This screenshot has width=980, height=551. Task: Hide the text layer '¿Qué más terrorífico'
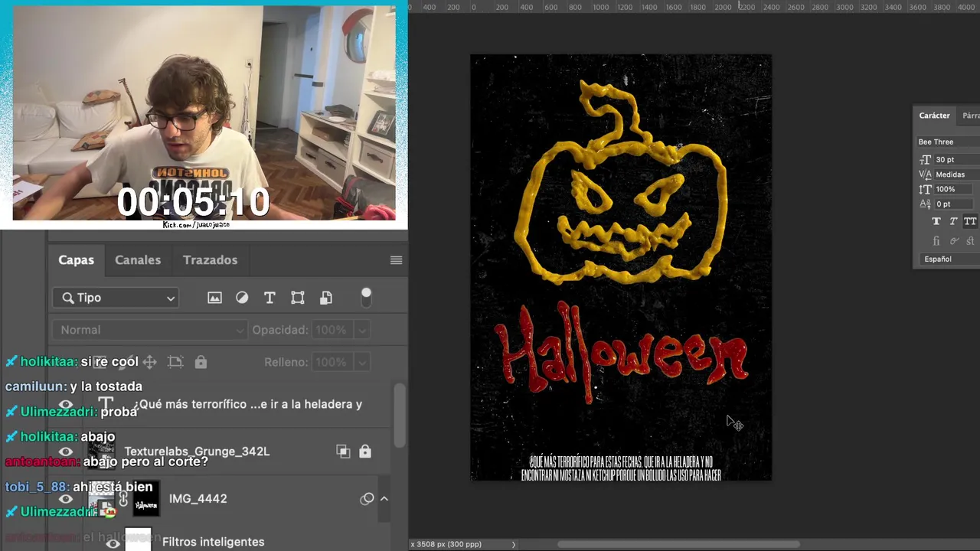[66, 405]
